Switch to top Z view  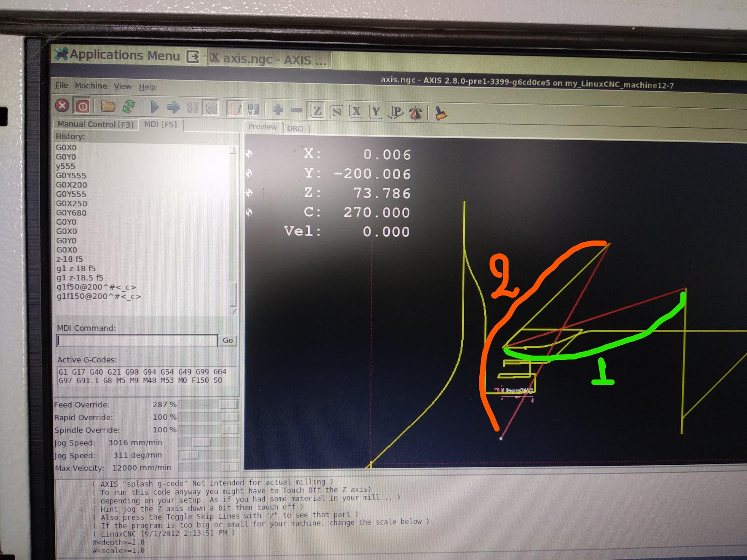tap(316, 111)
